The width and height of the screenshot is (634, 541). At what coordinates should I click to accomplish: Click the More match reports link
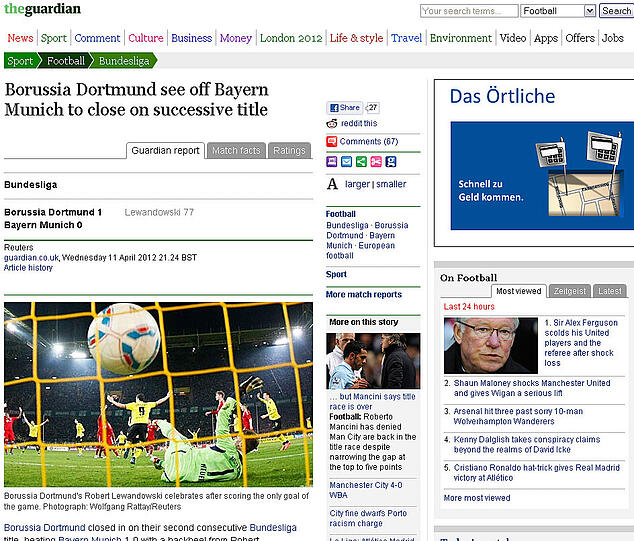coord(364,294)
